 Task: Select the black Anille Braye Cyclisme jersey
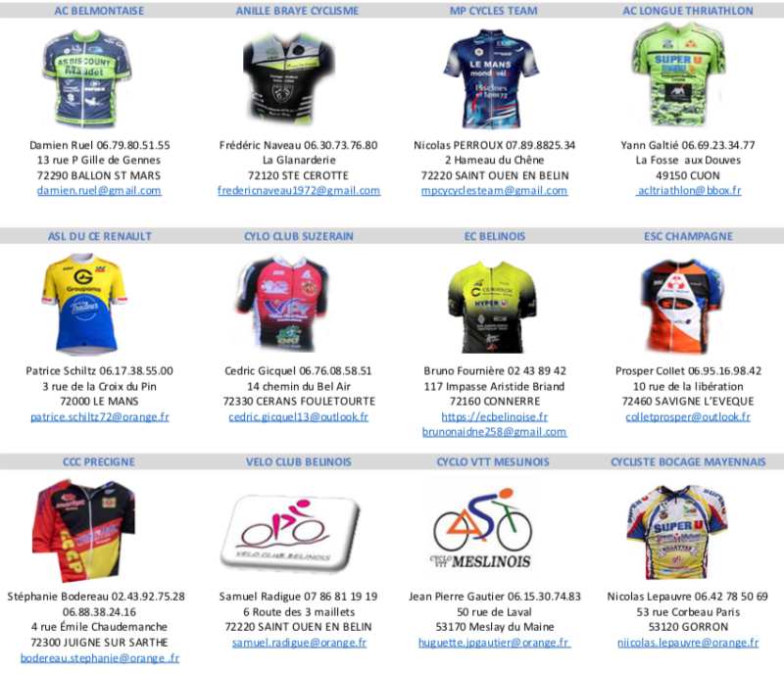tap(289, 79)
